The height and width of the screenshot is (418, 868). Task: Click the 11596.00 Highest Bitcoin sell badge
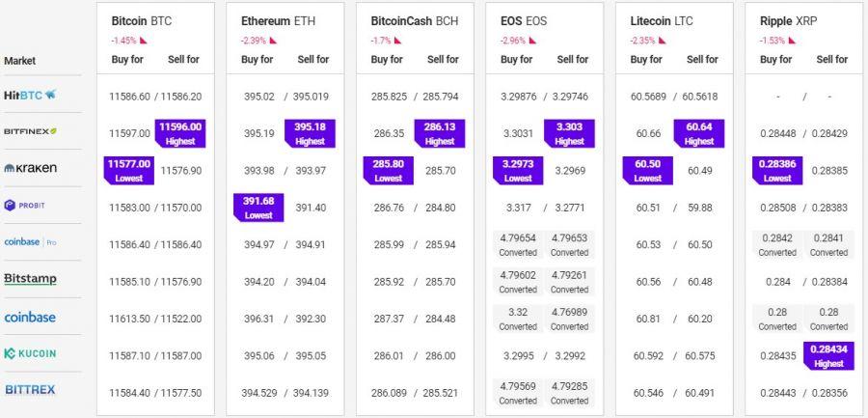coord(180,133)
